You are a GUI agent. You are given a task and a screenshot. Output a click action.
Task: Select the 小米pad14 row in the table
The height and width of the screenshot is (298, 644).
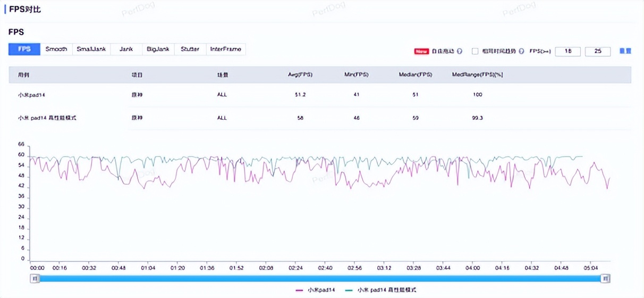30,95
